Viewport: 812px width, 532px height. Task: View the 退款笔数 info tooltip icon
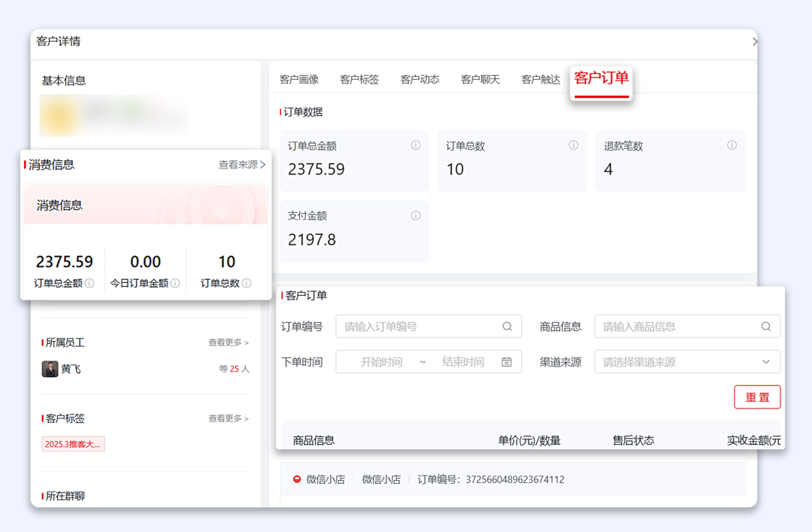731,145
